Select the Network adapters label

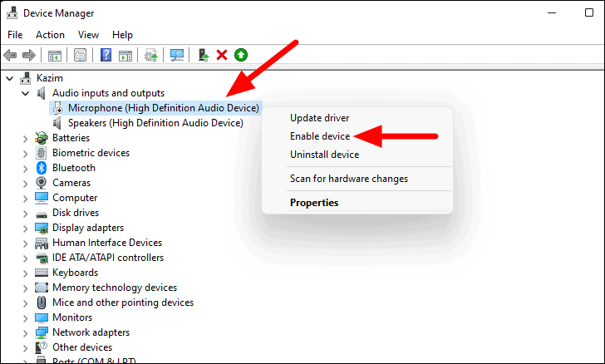[91, 332]
